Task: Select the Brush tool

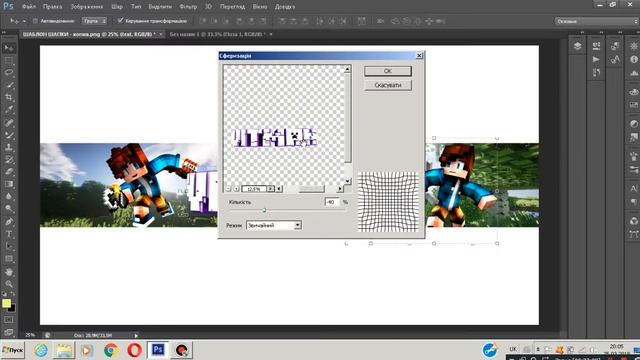Action: [x=9, y=135]
